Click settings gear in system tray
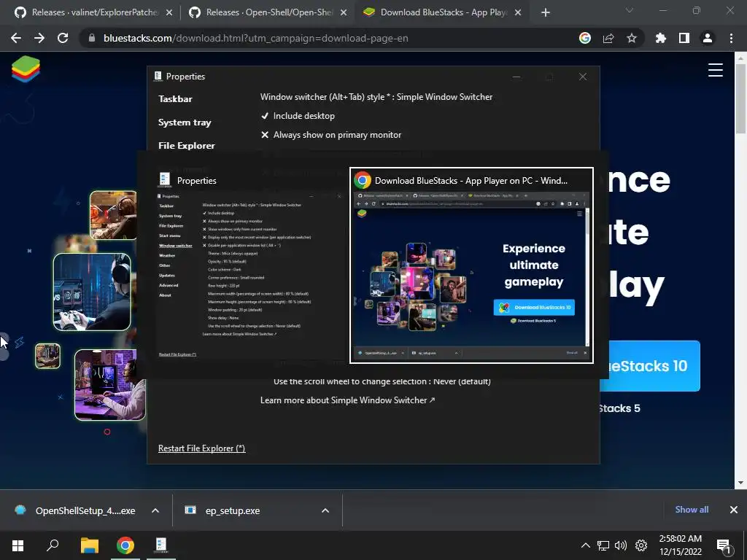747x560 pixels. (641, 545)
